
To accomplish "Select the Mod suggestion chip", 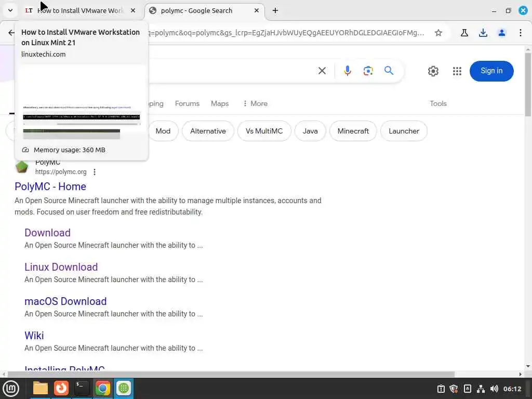I will pos(163,131).
